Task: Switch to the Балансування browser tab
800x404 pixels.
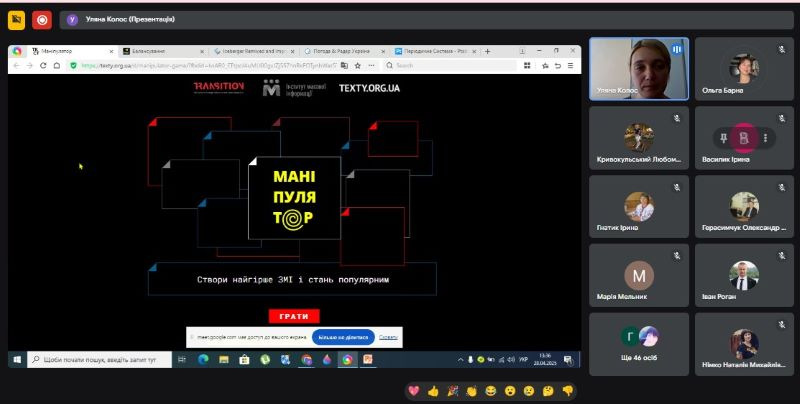Action: point(163,52)
